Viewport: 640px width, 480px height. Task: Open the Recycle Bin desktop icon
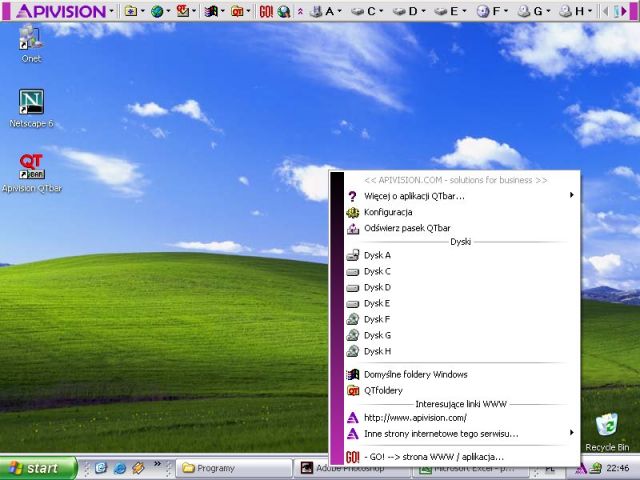pos(607,433)
